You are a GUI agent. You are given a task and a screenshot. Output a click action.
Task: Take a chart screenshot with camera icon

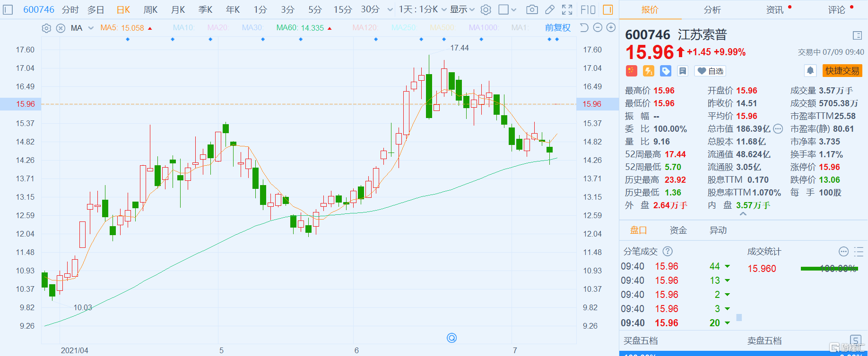pyautogui.click(x=532, y=9)
